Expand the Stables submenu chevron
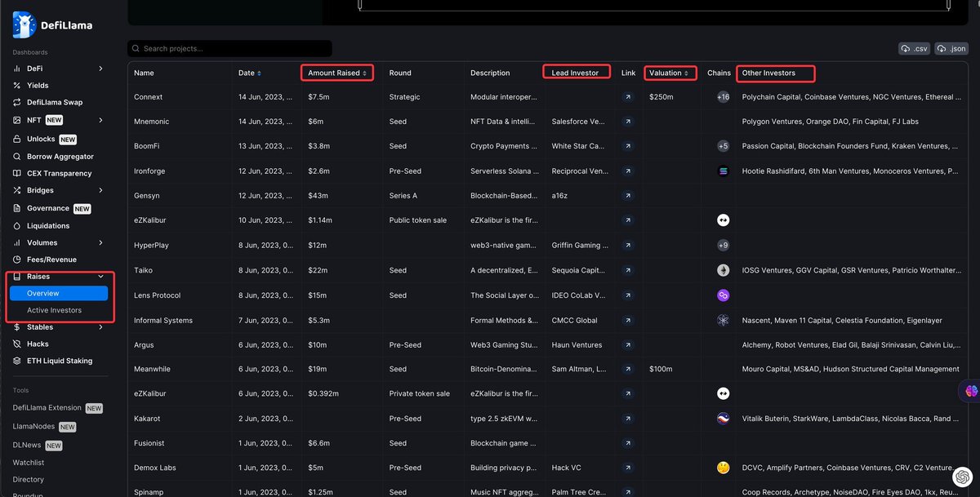This screenshot has height=497, width=980. pyautogui.click(x=100, y=327)
